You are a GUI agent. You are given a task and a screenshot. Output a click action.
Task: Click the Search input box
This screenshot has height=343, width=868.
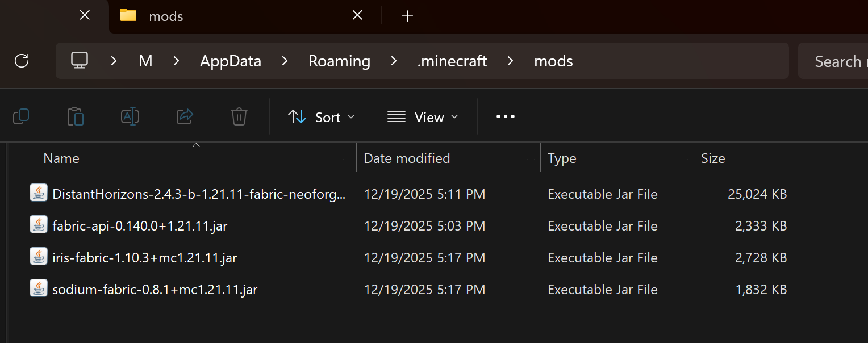(x=835, y=61)
